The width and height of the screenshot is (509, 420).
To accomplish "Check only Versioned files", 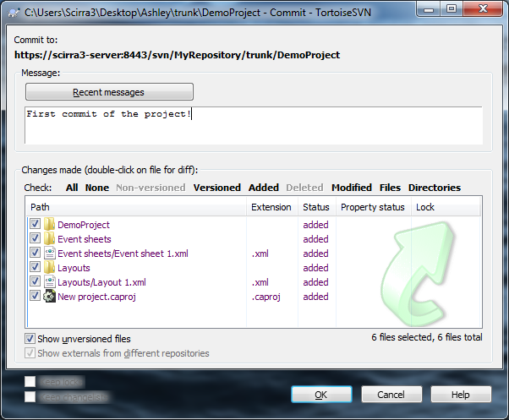I will coord(216,188).
